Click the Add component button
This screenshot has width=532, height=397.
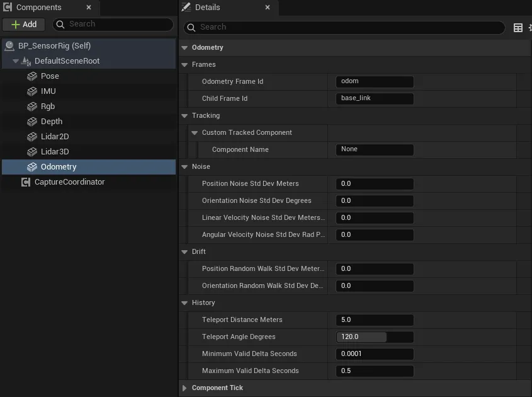click(24, 25)
